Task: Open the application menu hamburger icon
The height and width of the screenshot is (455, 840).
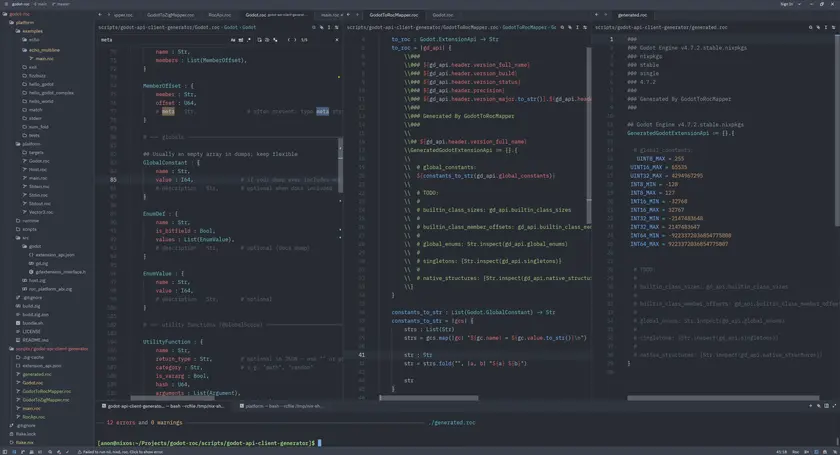Action: pos(5,4)
